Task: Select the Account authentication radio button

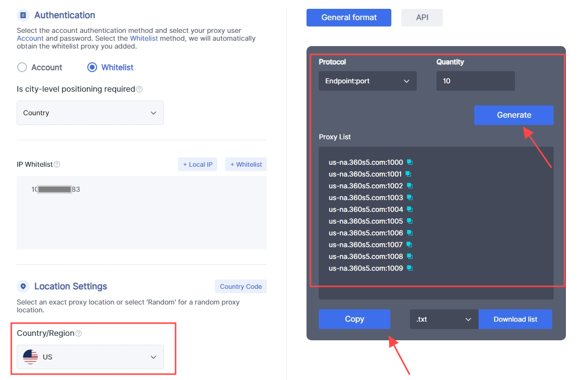Action: coord(22,67)
